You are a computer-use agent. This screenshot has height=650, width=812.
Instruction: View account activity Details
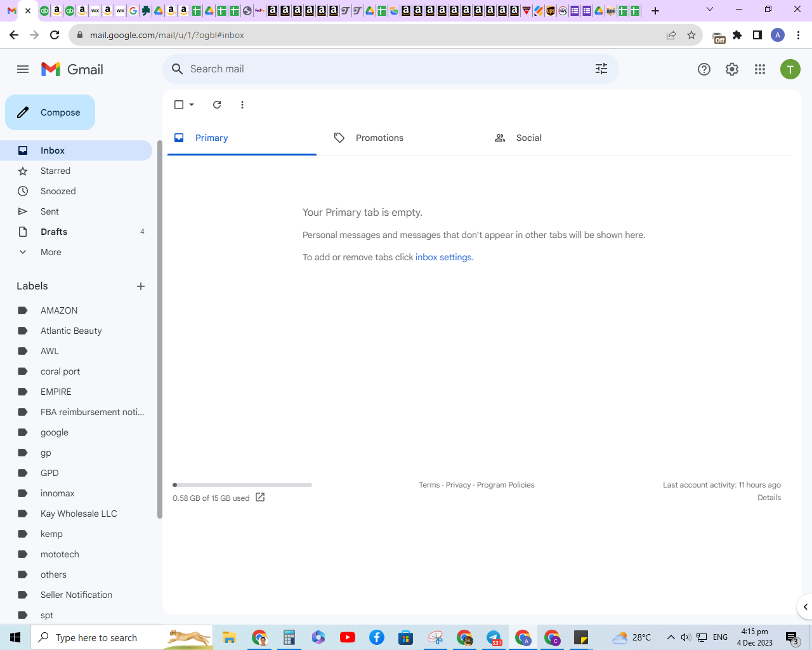(x=769, y=498)
